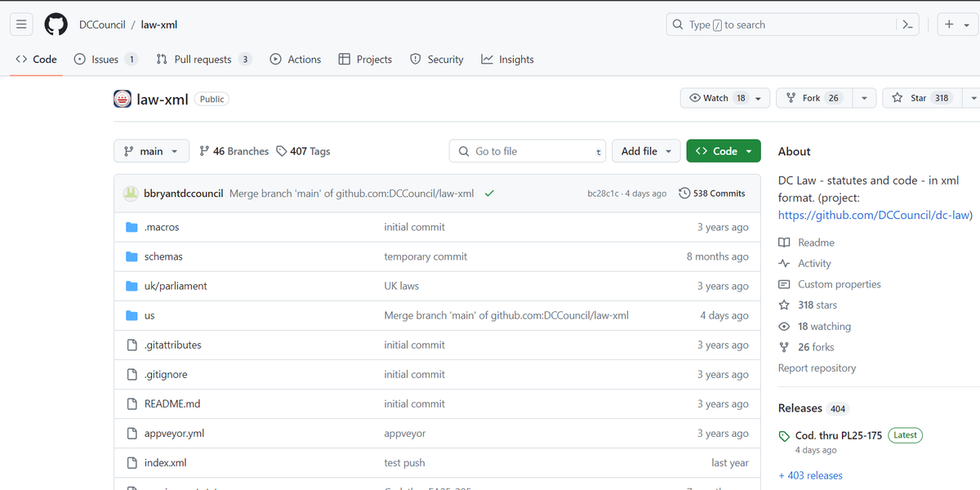Click the .macros folder icon

pos(131,227)
